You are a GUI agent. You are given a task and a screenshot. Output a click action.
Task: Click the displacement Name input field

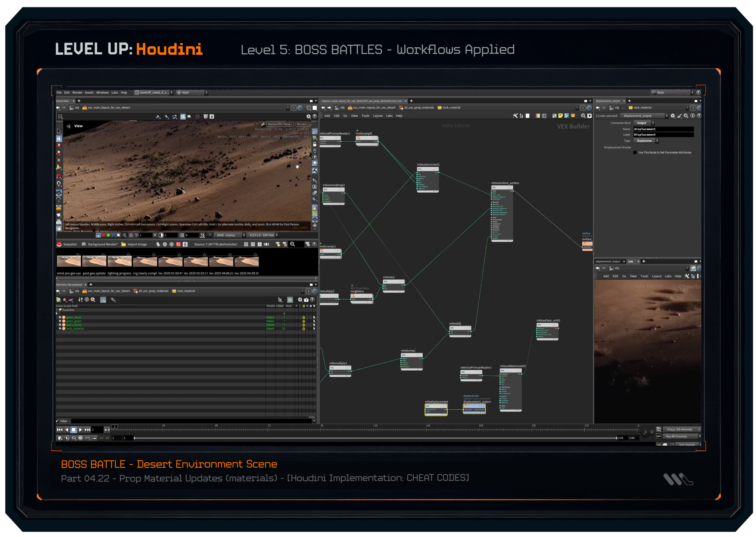point(663,129)
